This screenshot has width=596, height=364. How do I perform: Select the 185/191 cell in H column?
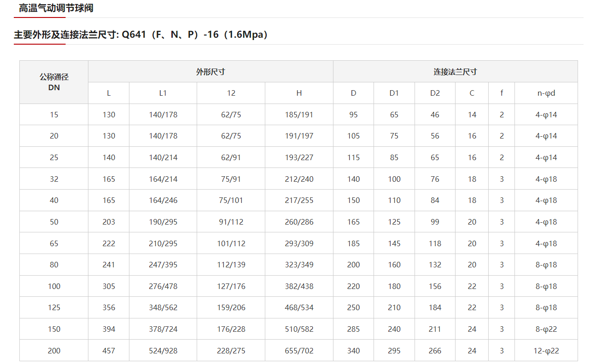pos(299,115)
